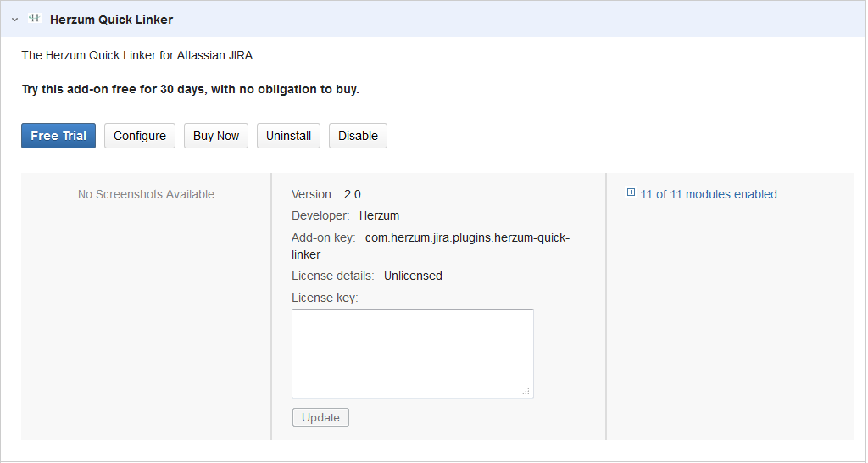Image resolution: width=868 pixels, height=463 pixels.
Task: Open the 11 of 11 modules enabled link
Action: click(709, 194)
